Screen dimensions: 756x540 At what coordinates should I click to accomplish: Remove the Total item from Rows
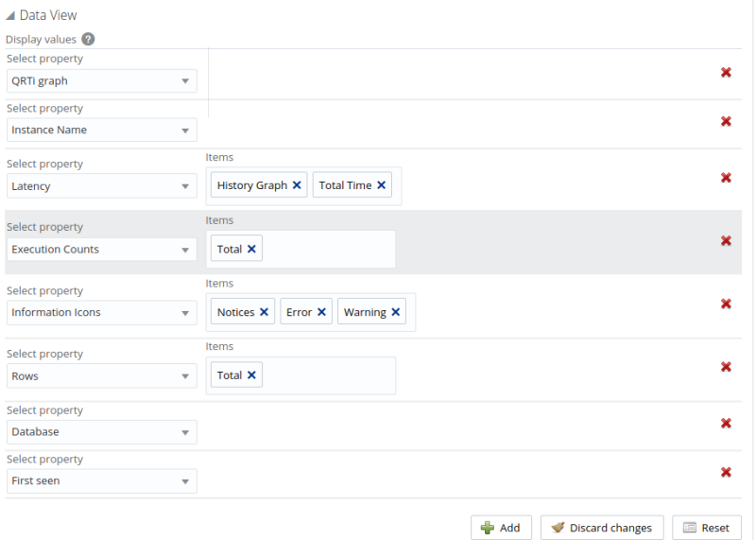tap(251, 375)
